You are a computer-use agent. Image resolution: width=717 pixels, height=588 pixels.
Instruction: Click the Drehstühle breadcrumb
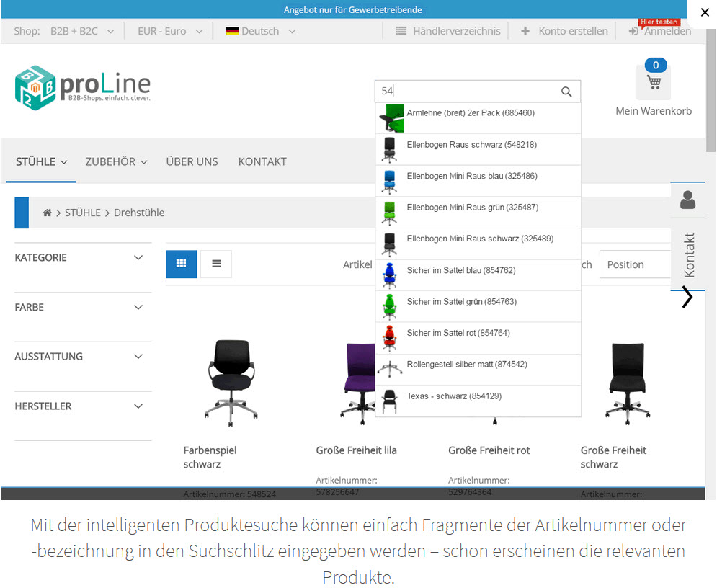tap(139, 213)
